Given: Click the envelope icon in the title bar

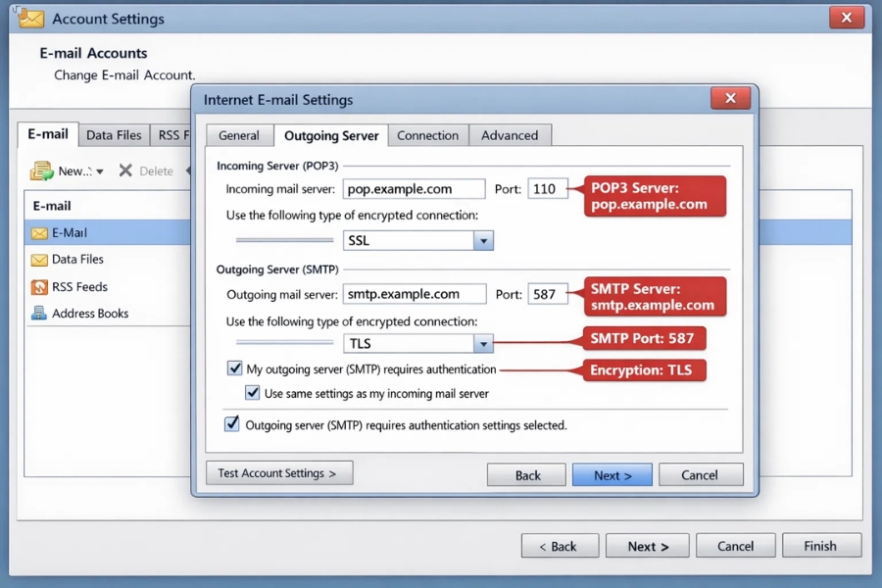Looking at the screenshot, I should click(29, 18).
